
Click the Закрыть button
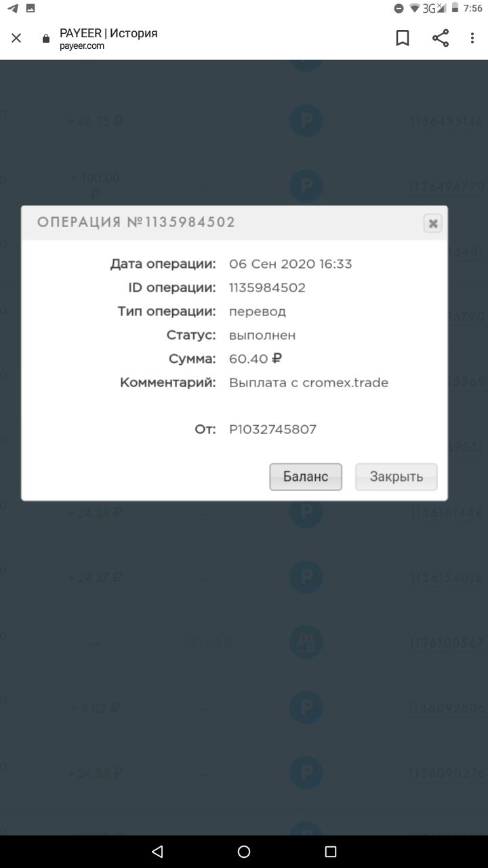coord(396,477)
